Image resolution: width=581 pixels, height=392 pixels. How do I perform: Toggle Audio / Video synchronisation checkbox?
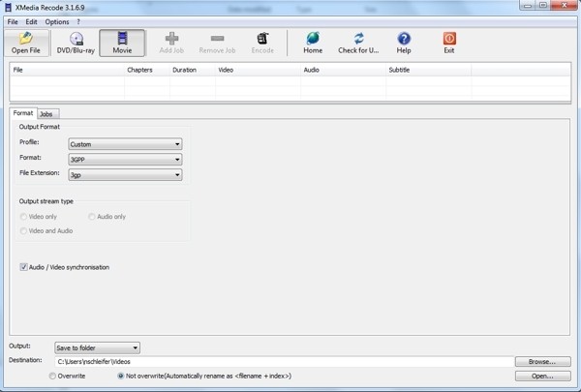click(23, 267)
